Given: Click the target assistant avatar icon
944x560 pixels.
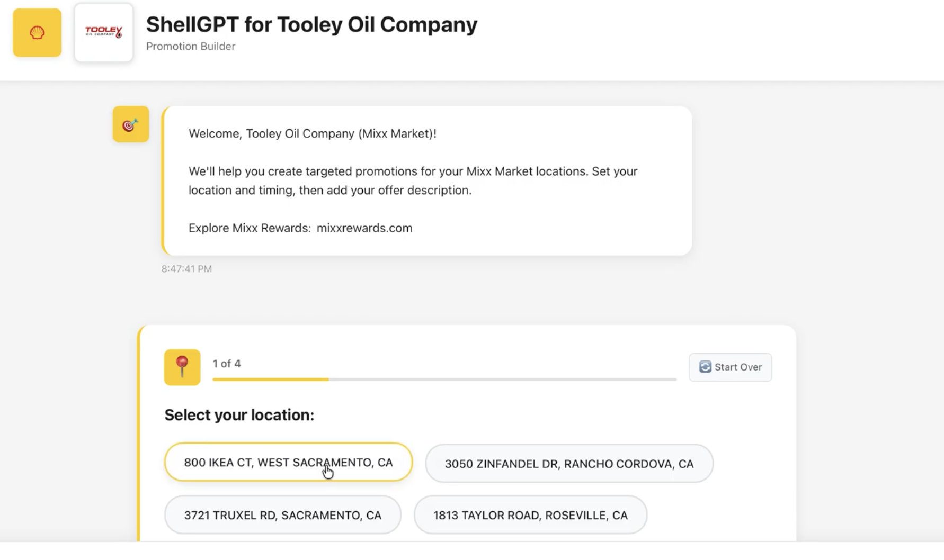Looking at the screenshot, I should click(131, 124).
